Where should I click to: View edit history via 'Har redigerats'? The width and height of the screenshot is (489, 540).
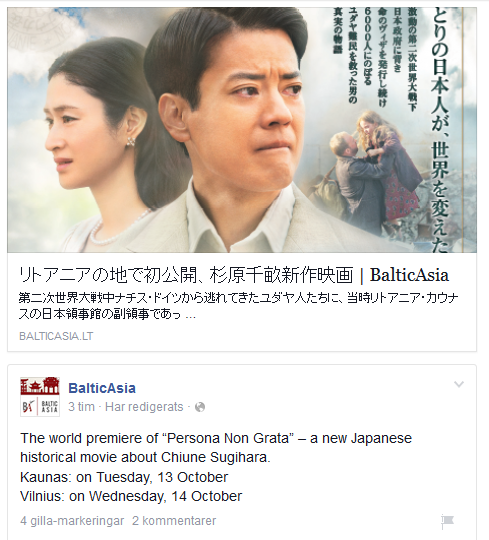(x=144, y=407)
